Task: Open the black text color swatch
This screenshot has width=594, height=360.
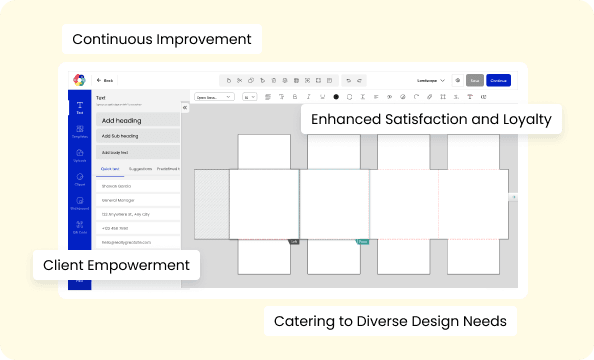Action: tap(336, 97)
